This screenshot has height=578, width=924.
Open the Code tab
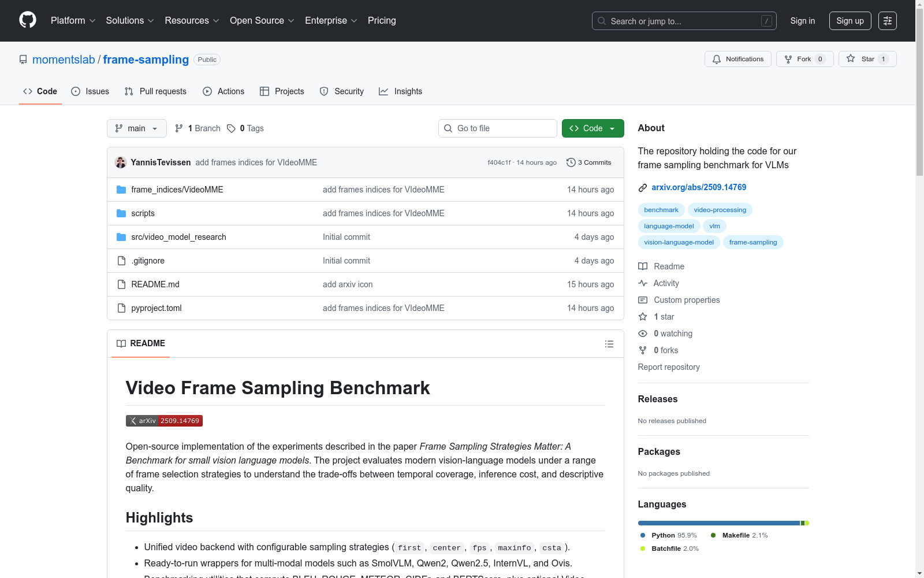[x=40, y=91]
